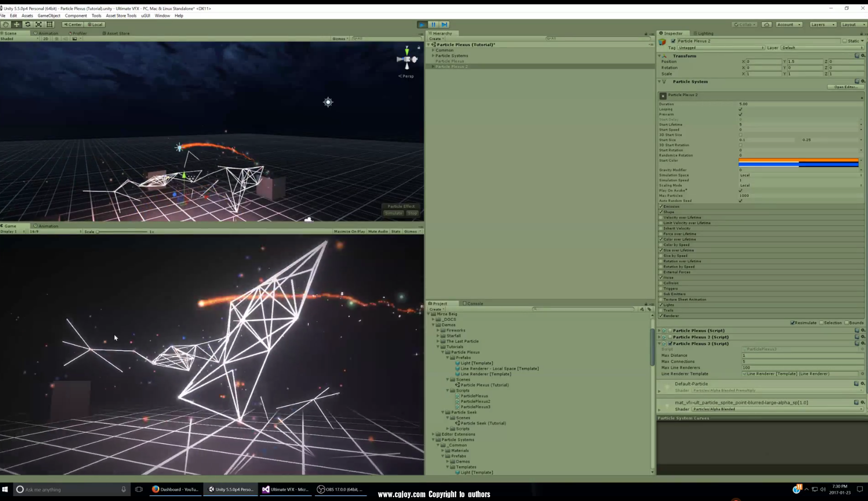Expand Particle Systems in Hierarchy
868x501 pixels.
pos(433,56)
